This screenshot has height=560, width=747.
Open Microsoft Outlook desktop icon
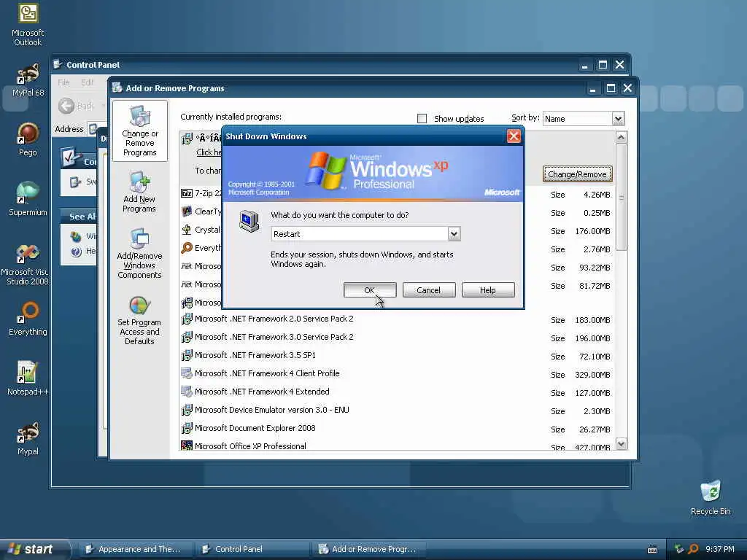28,25
